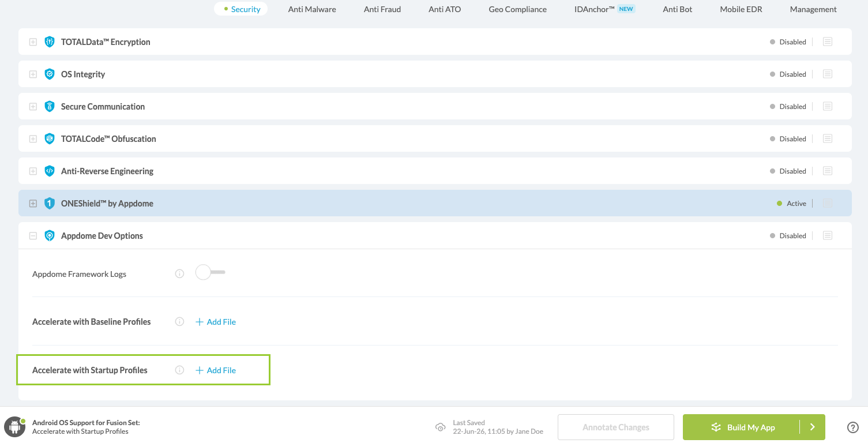
Task: Switch to the Anti Bot tab
Action: click(678, 9)
